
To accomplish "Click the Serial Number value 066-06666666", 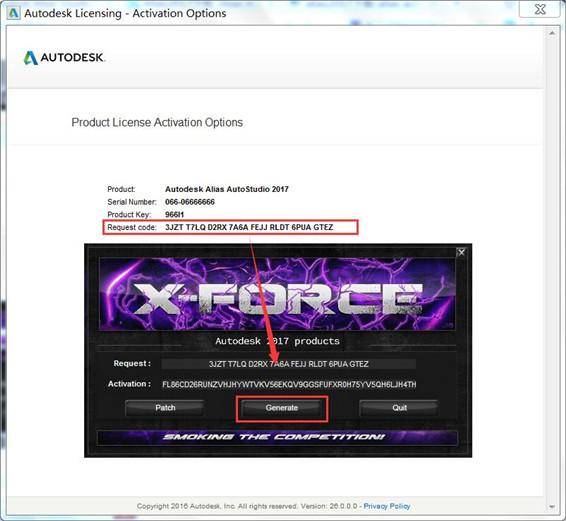I will (x=190, y=202).
